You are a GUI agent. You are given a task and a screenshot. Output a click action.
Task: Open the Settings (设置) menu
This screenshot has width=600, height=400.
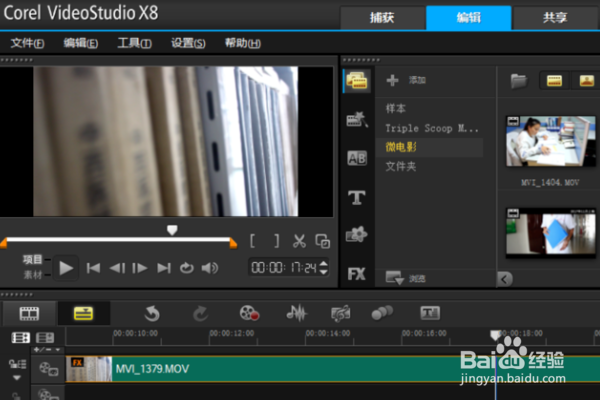click(188, 43)
